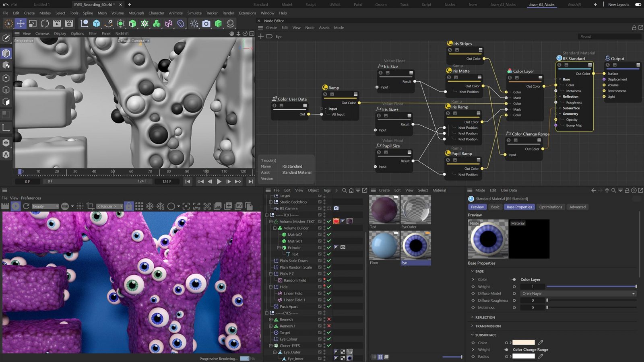Toggle the green checkmark on Volume Builder
Image resolution: width=644 pixels, height=362 pixels.
(328, 228)
